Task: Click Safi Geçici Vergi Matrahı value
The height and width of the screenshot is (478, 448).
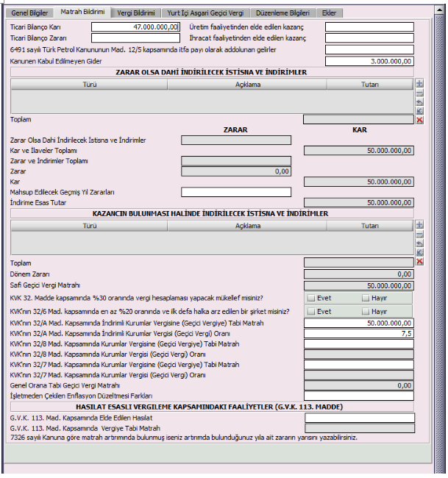Action: (x=359, y=286)
